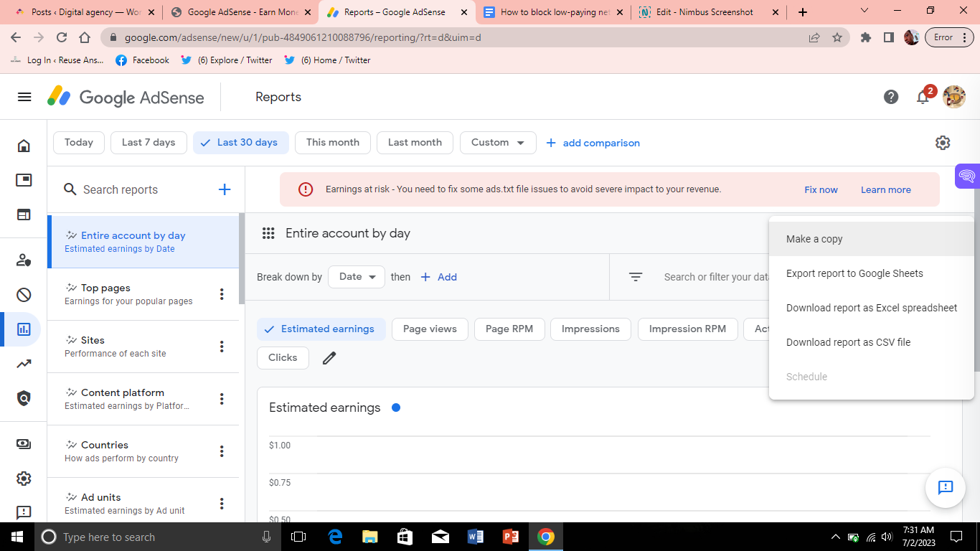Open the account profile avatar
Viewport: 980px width, 551px height.
pos(954,97)
